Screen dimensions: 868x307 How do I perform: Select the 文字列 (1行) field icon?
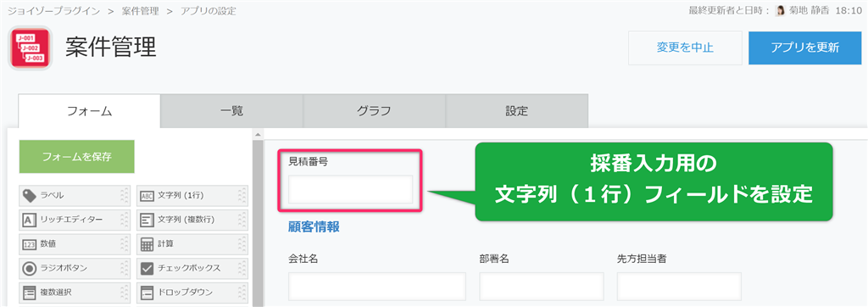(x=147, y=196)
